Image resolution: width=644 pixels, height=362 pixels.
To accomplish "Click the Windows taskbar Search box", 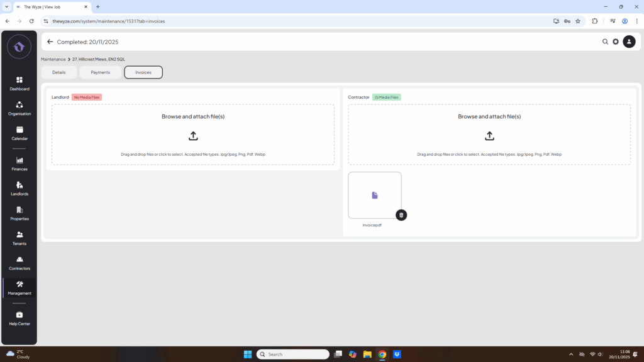I will click(292, 354).
